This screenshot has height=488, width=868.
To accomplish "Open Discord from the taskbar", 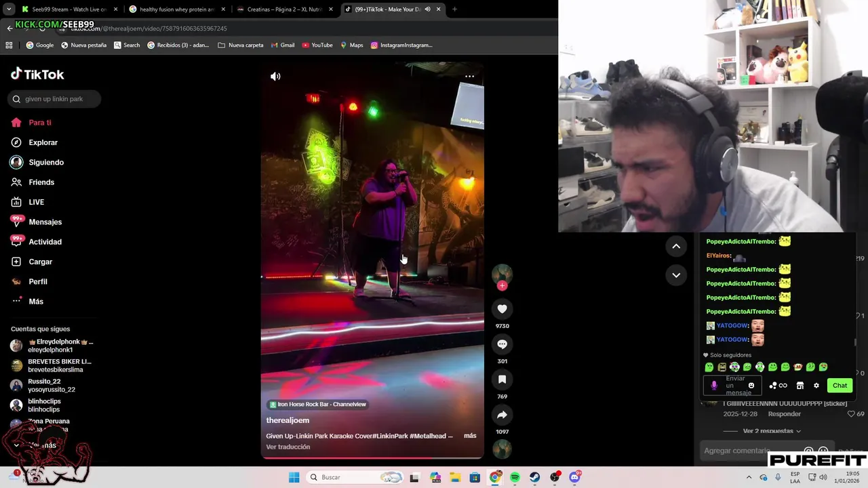I will point(575,477).
